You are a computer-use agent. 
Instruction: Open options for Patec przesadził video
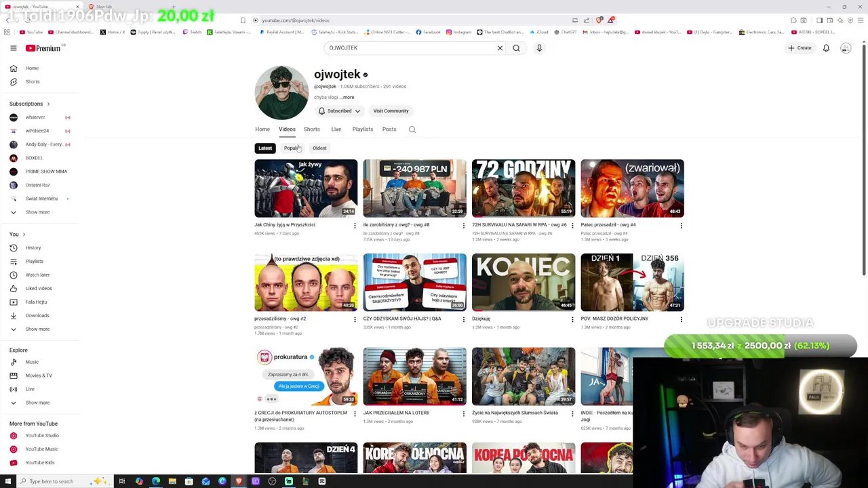tap(681, 226)
